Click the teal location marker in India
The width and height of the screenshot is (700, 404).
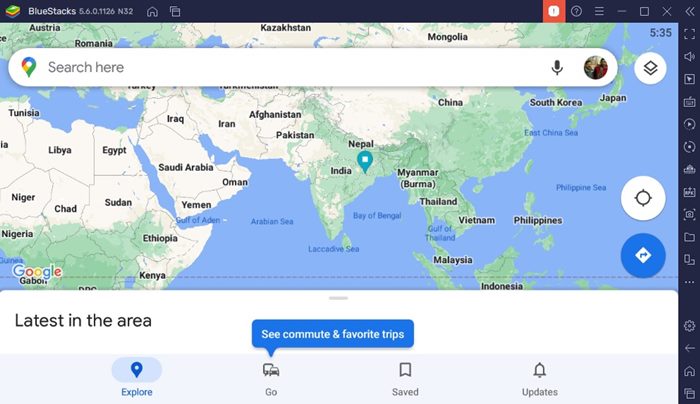pyautogui.click(x=365, y=162)
